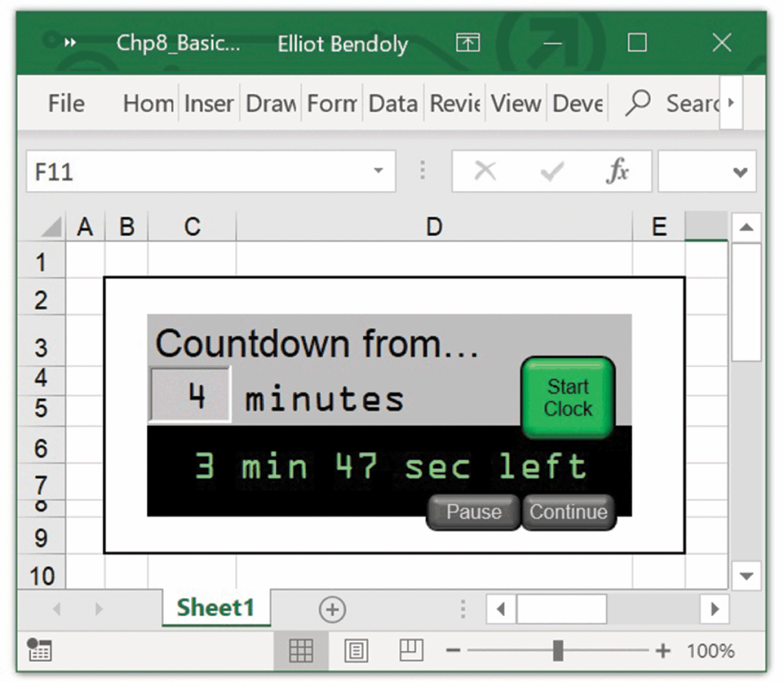The height and width of the screenshot is (682, 784).
Task: Click the Search magnifying glass icon
Action: click(637, 103)
